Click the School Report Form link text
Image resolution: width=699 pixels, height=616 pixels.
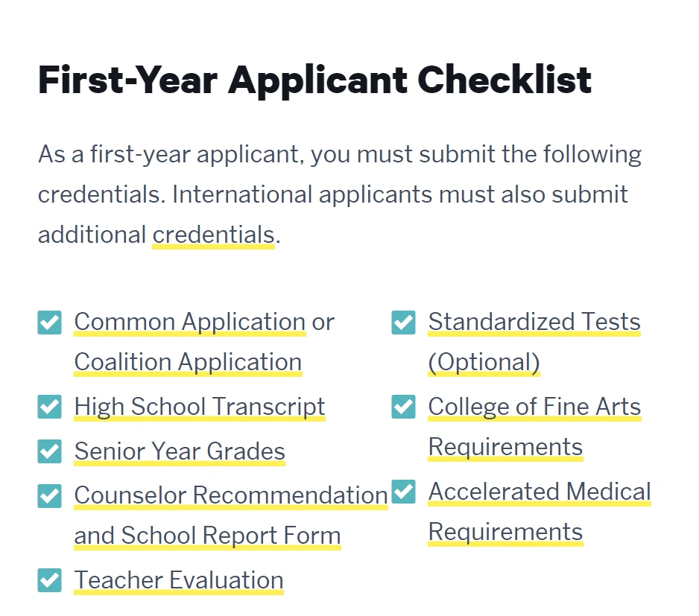(231, 536)
